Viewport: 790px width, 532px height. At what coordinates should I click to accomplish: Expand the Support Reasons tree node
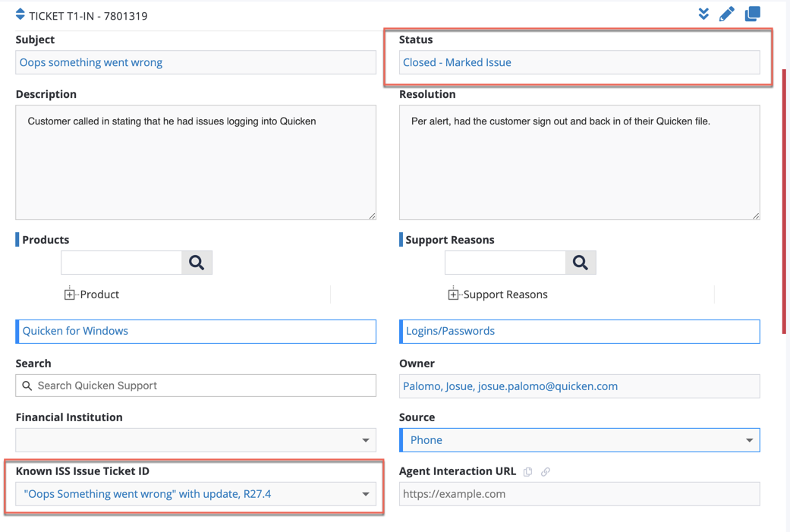[453, 294]
